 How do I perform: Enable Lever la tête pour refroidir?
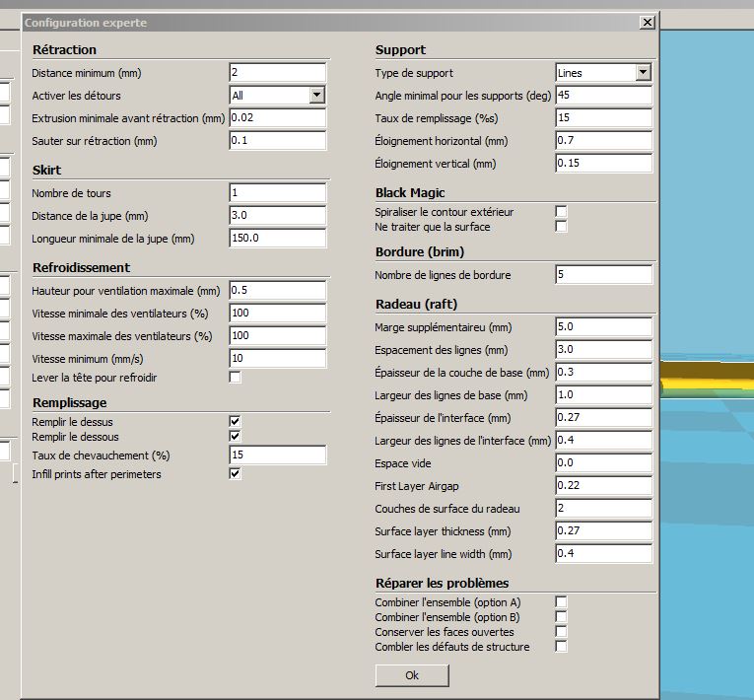(x=235, y=378)
